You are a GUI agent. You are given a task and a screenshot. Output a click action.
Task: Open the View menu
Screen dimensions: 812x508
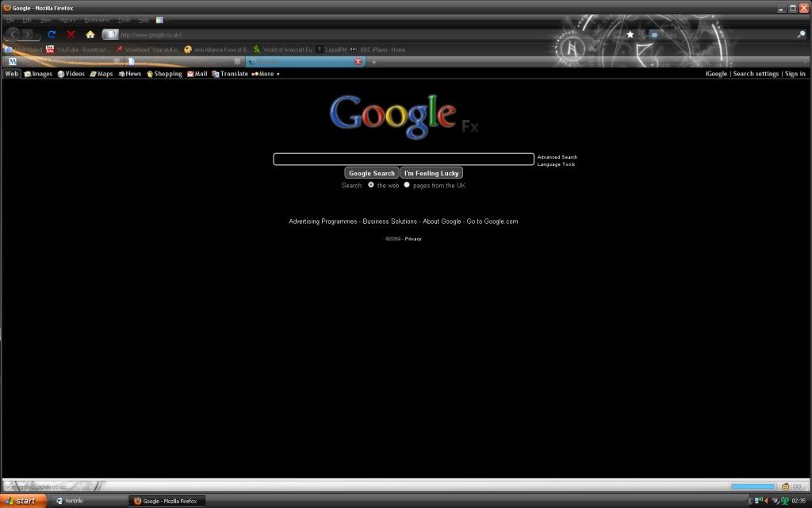tap(45, 20)
